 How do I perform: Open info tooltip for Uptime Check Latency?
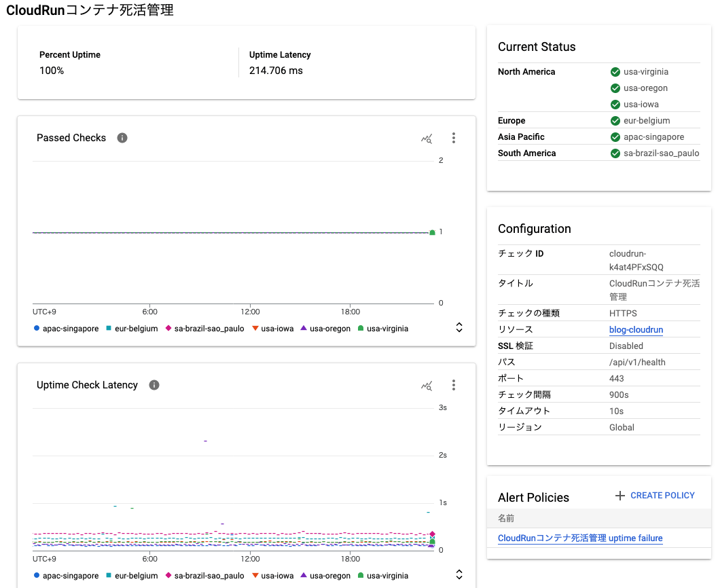tap(154, 385)
